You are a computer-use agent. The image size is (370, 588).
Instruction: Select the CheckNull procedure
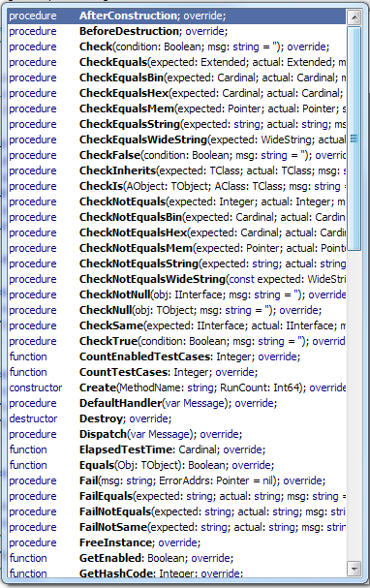click(176, 310)
